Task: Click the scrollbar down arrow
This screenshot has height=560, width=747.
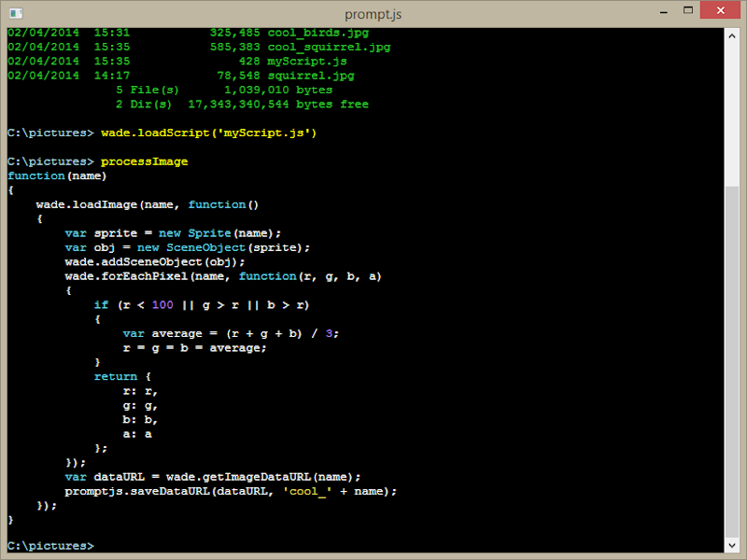Action: [732, 545]
